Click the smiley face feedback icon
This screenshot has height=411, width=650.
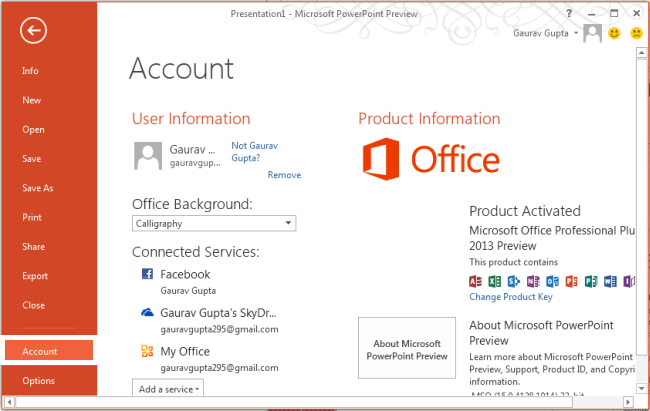pyautogui.click(x=614, y=33)
